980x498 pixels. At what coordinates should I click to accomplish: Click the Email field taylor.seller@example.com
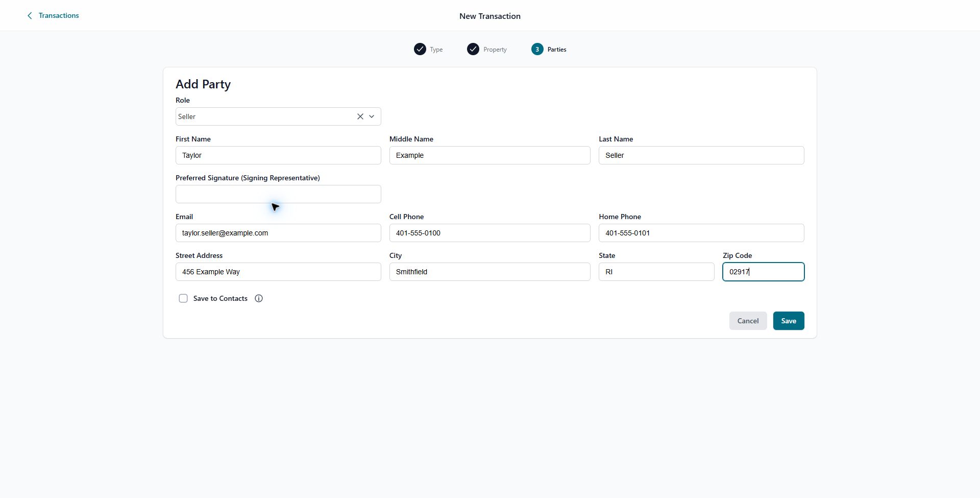(x=278, y=233)
